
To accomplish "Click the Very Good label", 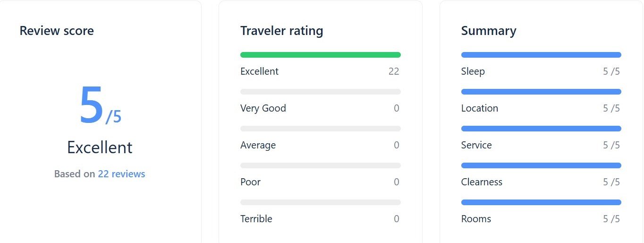I will coord(263,108).
